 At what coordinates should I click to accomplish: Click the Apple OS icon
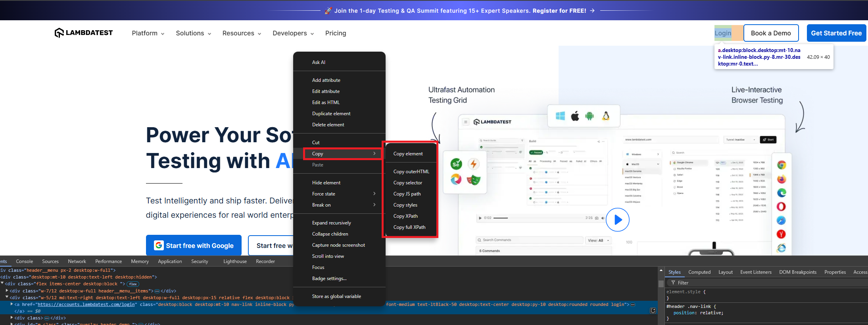[x=575, y=116]
